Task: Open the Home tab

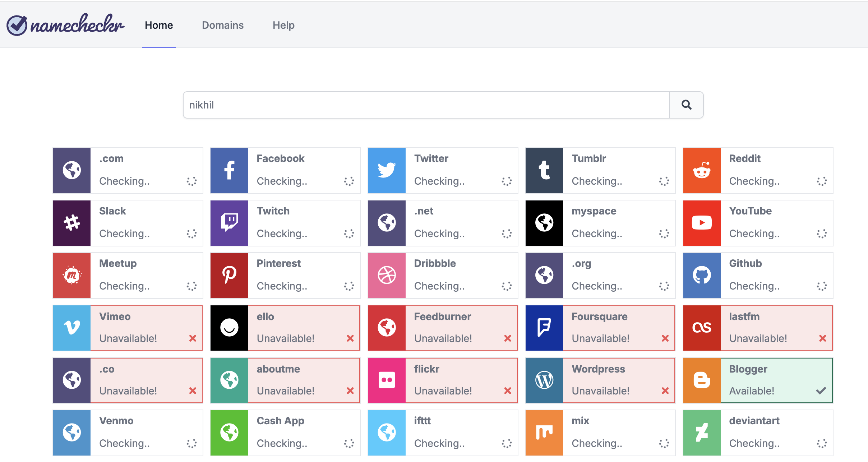Action: [x=159, y=25]
